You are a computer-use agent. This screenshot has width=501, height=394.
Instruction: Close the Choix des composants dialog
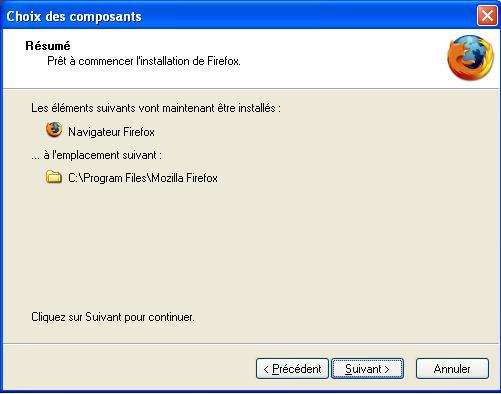click(487, 16)
